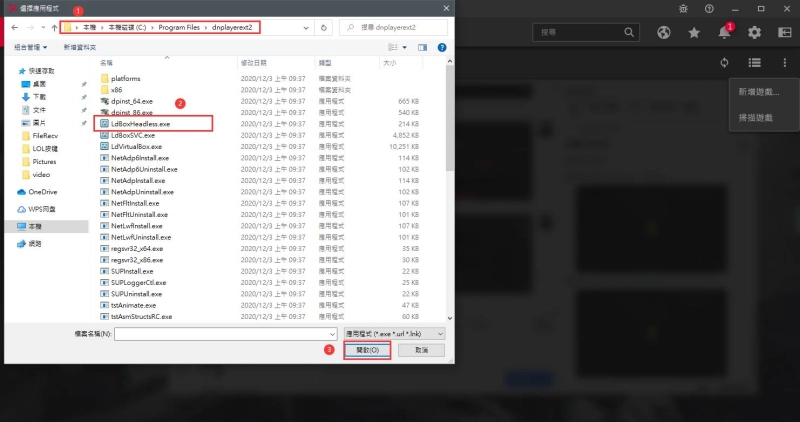Screen dimensions: 800x422
Task: Refresh the games list in Radeon window
Action: [x=724, y=63]
